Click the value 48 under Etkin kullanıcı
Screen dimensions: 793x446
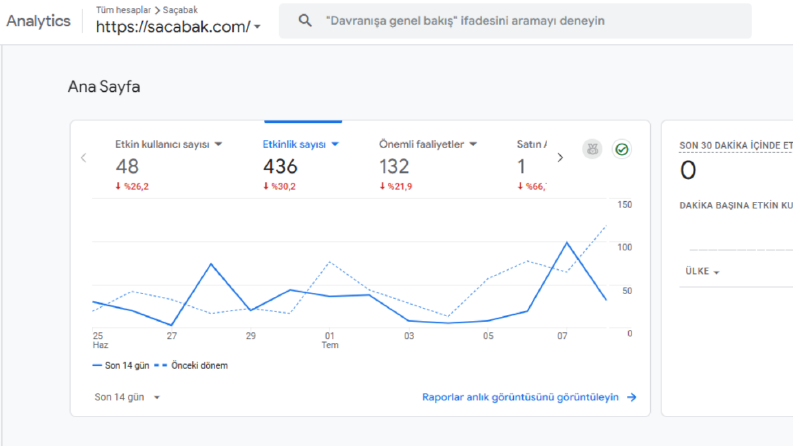coord(127,167)
